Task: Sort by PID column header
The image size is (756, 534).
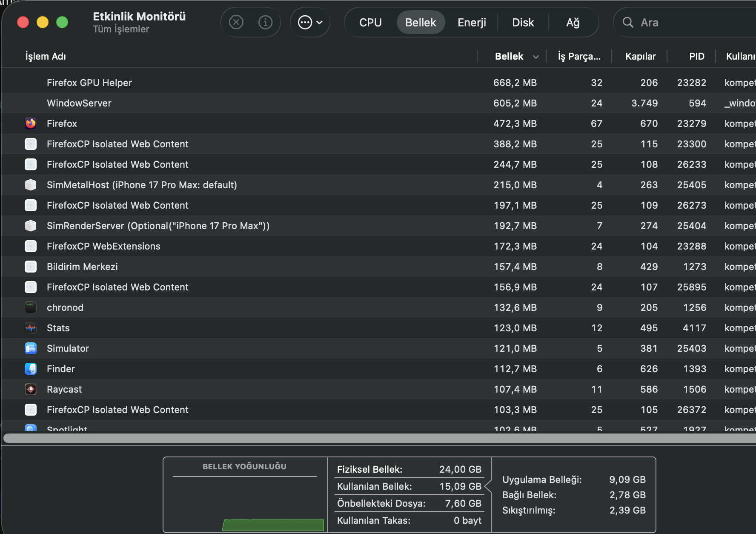Action: [x=697, y=56]
